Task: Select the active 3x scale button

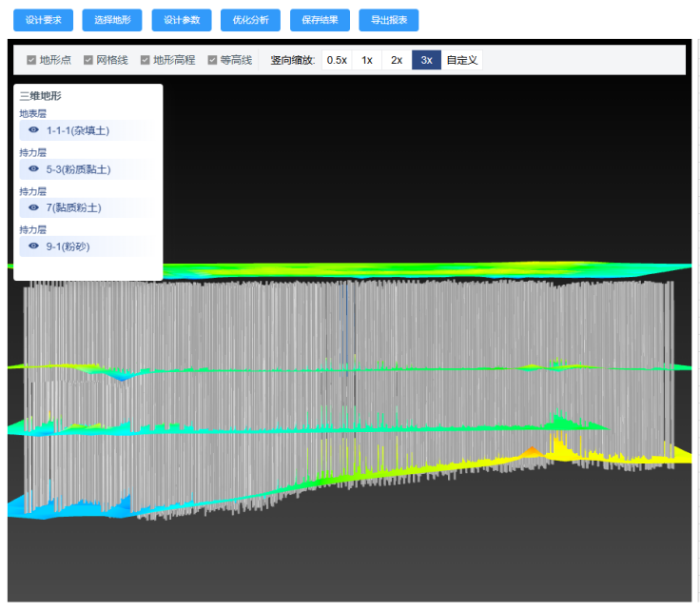Action: [x=426, y=60]
